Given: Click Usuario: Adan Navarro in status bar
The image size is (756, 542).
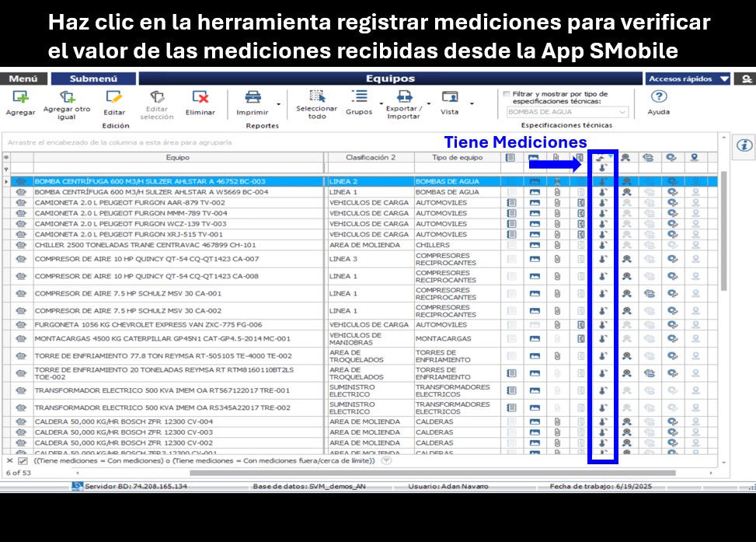Looking at the screenshot, I should coord(448,486).
